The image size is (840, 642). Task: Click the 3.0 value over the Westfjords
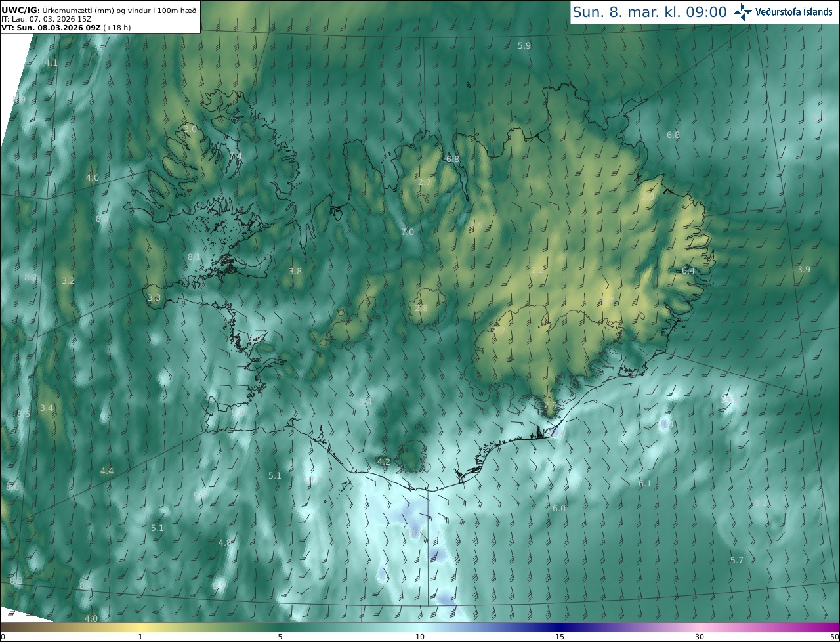click(190, 129)
